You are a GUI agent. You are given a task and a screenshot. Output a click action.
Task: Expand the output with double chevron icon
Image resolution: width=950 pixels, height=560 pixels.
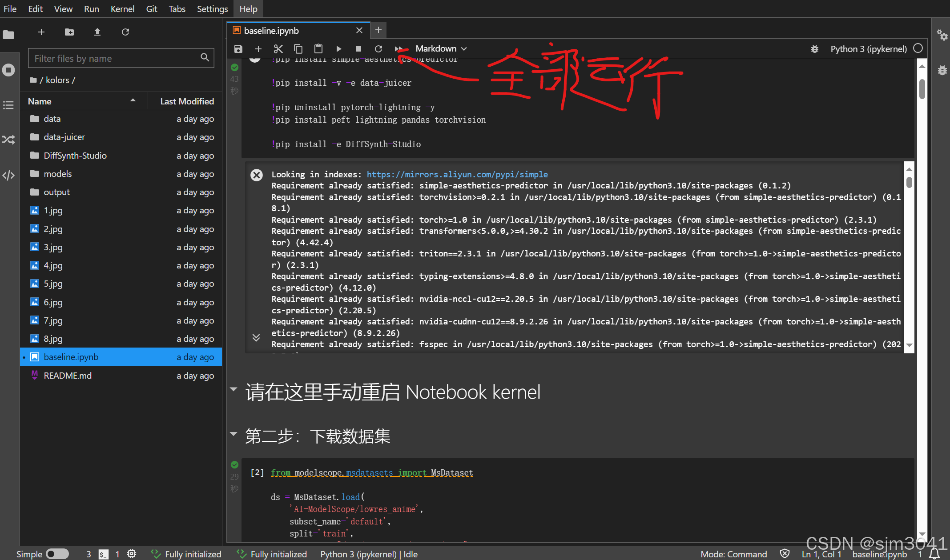point(256,337)
